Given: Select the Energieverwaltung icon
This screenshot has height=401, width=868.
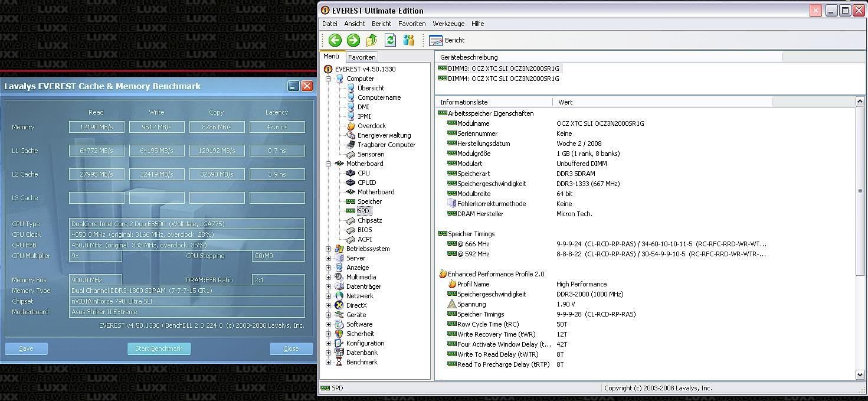Looking at the screenshot, I should (351, 135).
